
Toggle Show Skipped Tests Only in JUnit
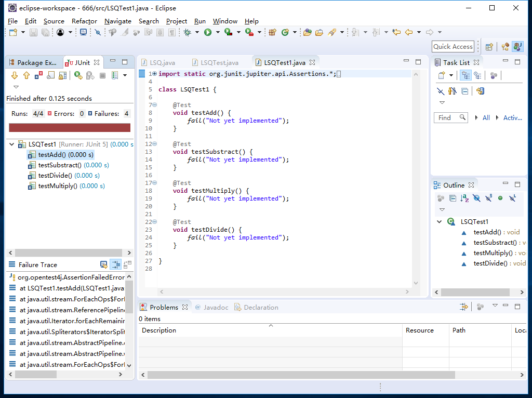50,75
